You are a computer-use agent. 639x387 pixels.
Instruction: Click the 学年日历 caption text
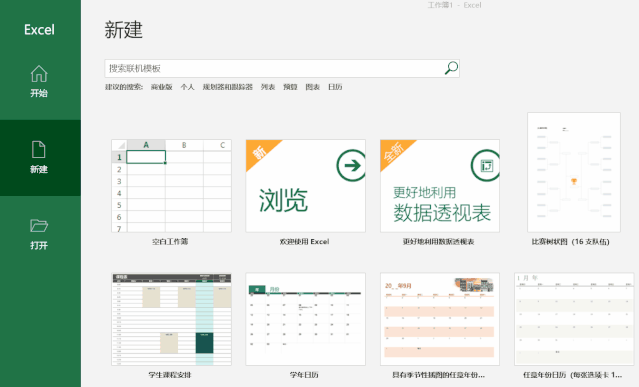304,375
